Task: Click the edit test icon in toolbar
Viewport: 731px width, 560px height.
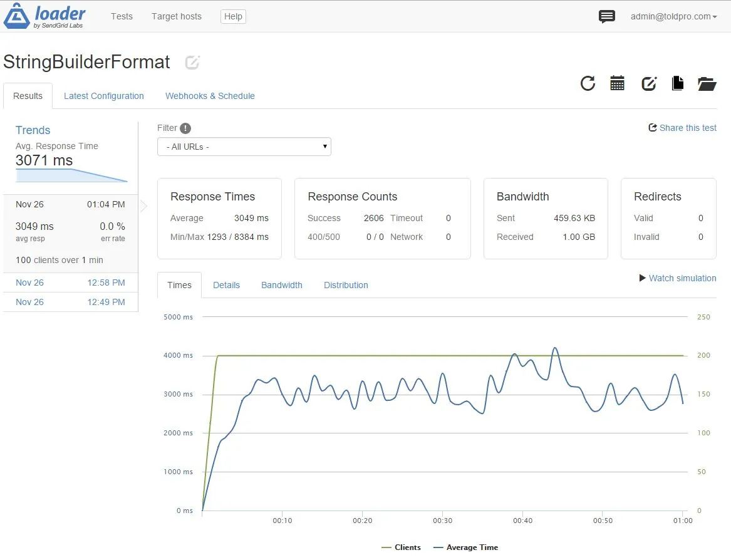Action: point(648,83)
